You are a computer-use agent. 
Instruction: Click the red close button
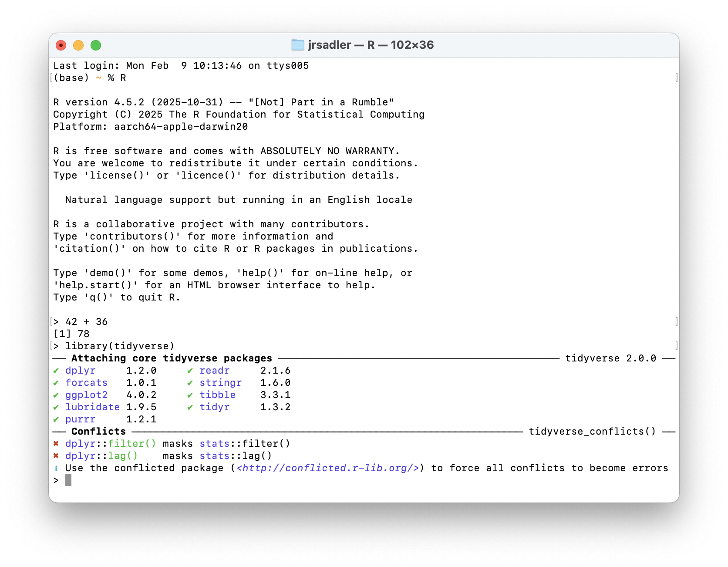(61, 45)
